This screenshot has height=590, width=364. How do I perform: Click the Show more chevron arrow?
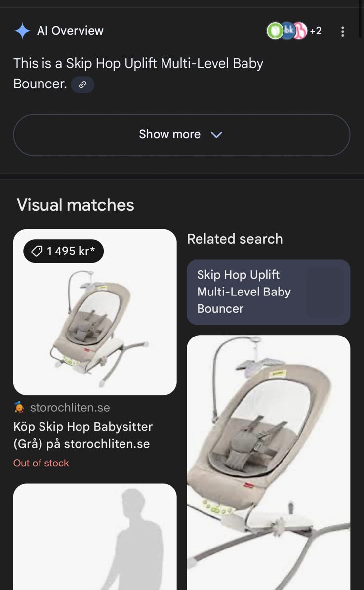217,135
